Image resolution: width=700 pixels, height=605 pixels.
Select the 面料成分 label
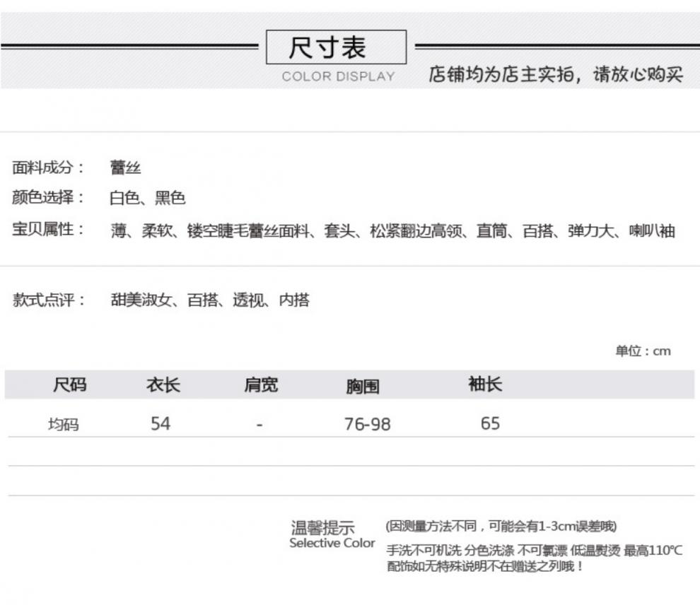pyautogui.click(x=48, y=168)
